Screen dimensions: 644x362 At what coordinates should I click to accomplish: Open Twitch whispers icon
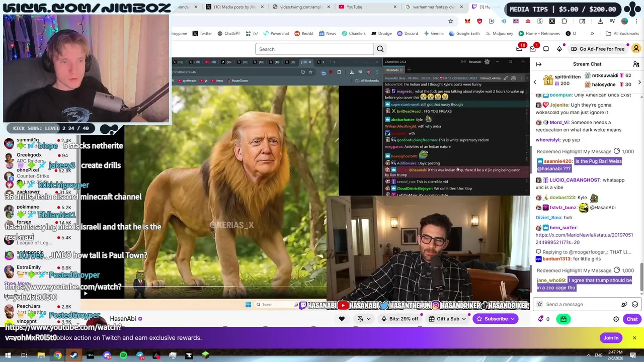point(546,49)
